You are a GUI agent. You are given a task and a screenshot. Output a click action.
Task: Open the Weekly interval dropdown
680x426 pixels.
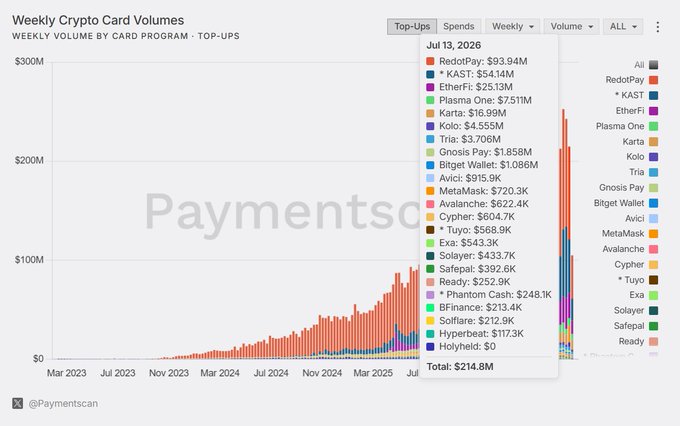point(513,26)
